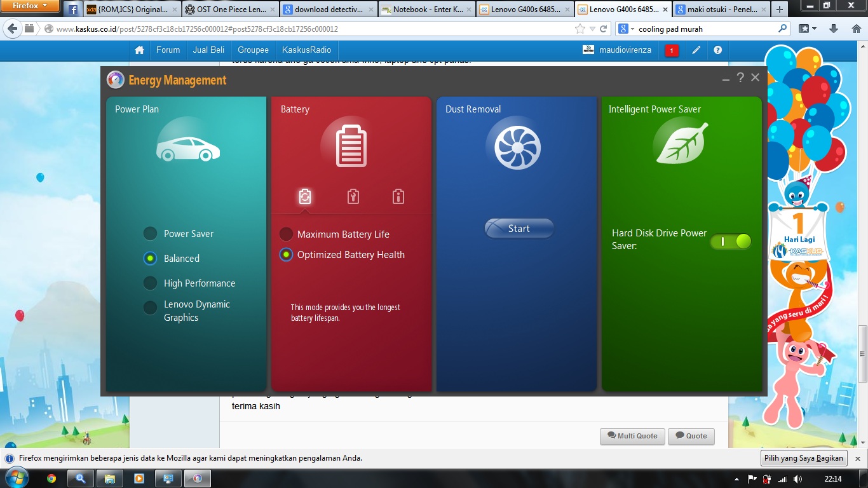Image resolution: width=868 pixels, height=488 pixels.
Task: Choose Maximum Battery Life option
Action: click(x=335, y=234)
